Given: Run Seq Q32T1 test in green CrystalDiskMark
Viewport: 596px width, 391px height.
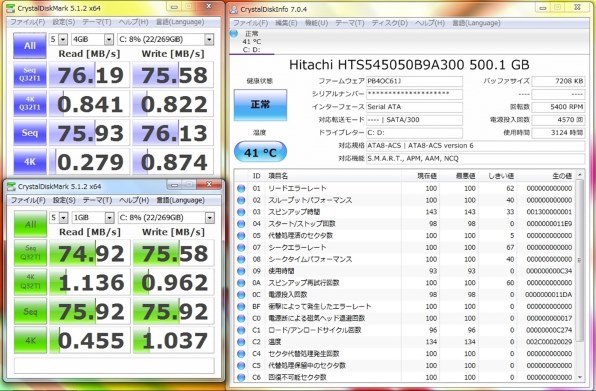Looking at the screenshot, I should tap(30, 253).
